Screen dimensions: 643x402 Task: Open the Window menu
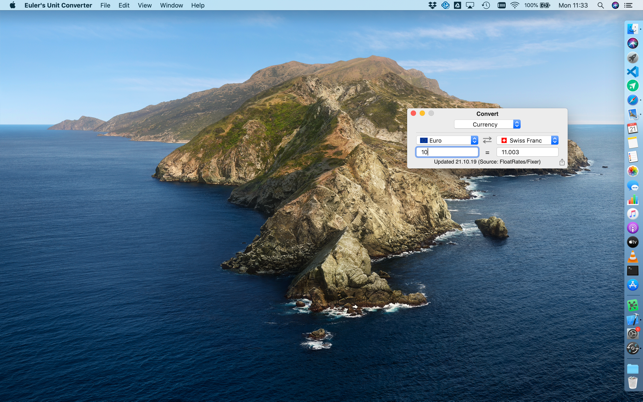tap(171, 6)
